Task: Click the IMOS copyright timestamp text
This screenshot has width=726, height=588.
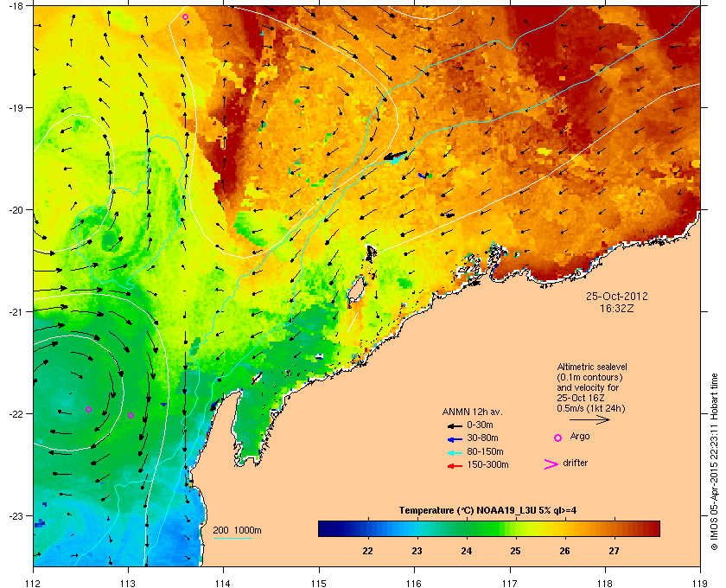Action: 714,462
